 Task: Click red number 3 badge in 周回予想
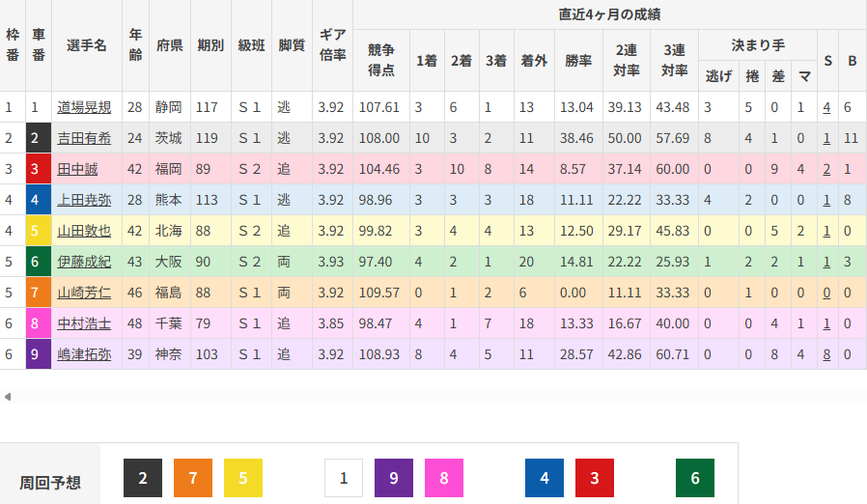click(595, 478)
